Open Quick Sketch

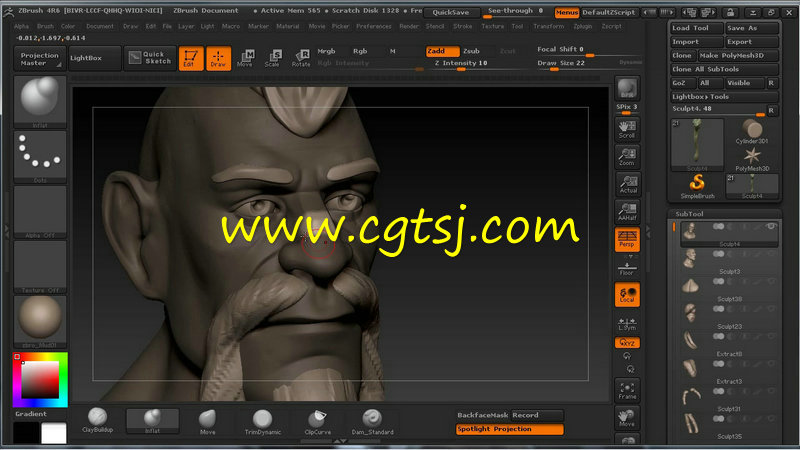(x=149, y=58)
